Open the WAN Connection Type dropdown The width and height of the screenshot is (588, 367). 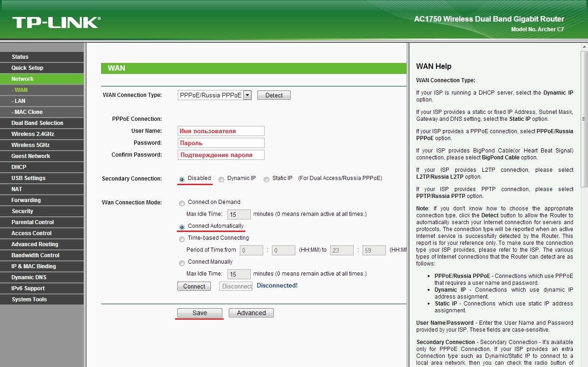[247, 95]
